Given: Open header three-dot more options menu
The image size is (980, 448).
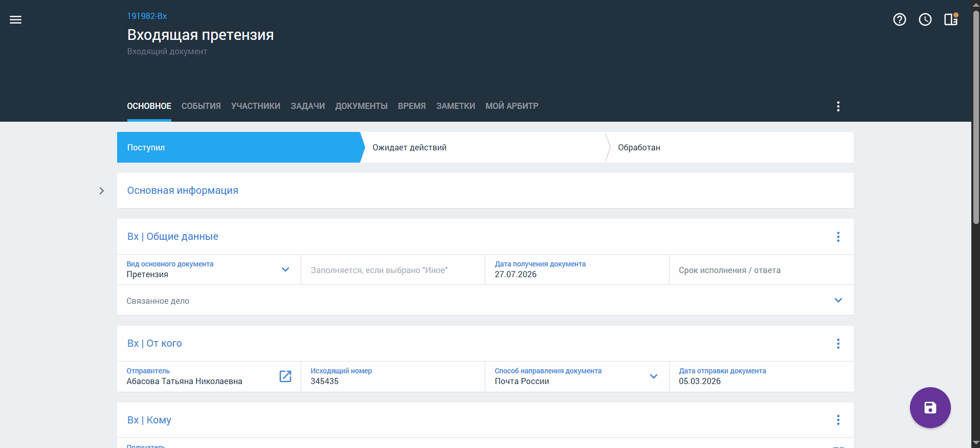Looking at the screenshot, I should [x=838, y=106].
